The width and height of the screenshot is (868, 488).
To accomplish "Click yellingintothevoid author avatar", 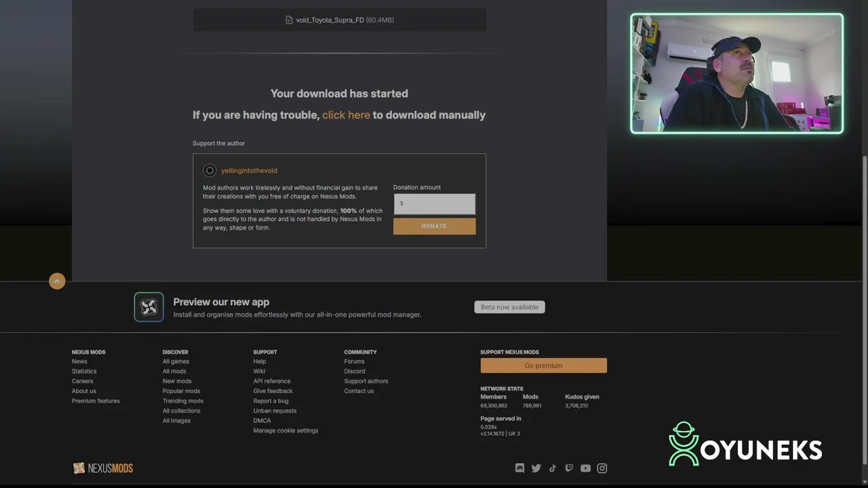I will click(x=210, y=171).
